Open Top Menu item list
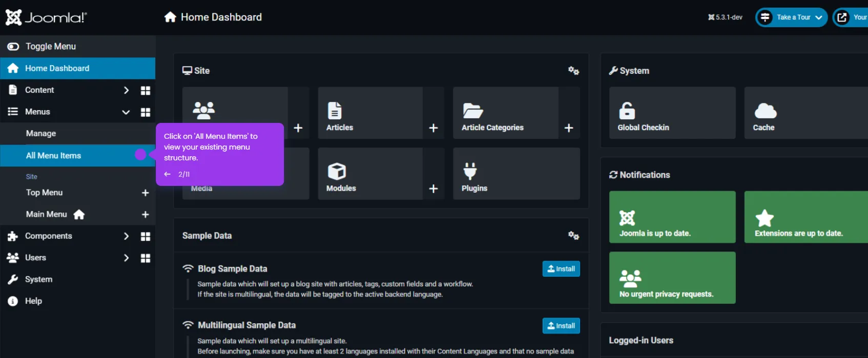This screenshot has width=868, height=358. pyautogui.click(x=44, y=193)
